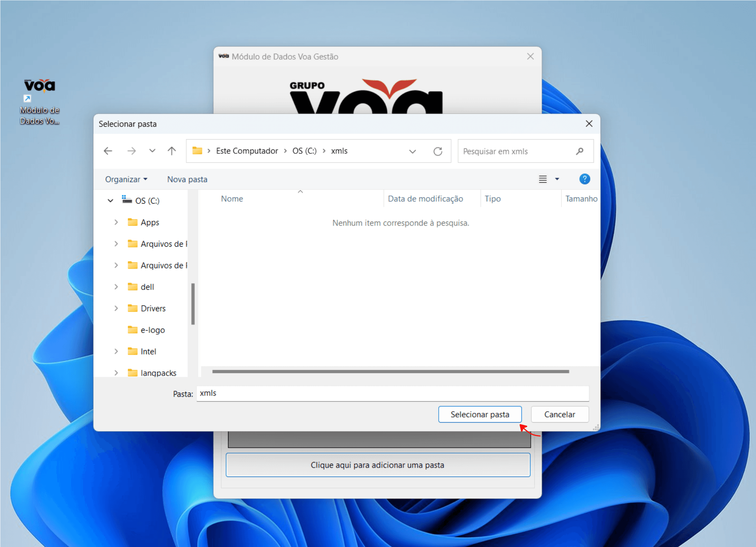Click the Voa icon in the window title bar

[x=223, y=56]
